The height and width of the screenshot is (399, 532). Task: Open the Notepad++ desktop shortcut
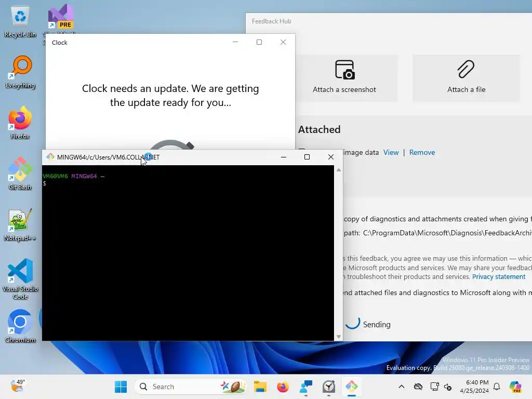pos(20,224)
